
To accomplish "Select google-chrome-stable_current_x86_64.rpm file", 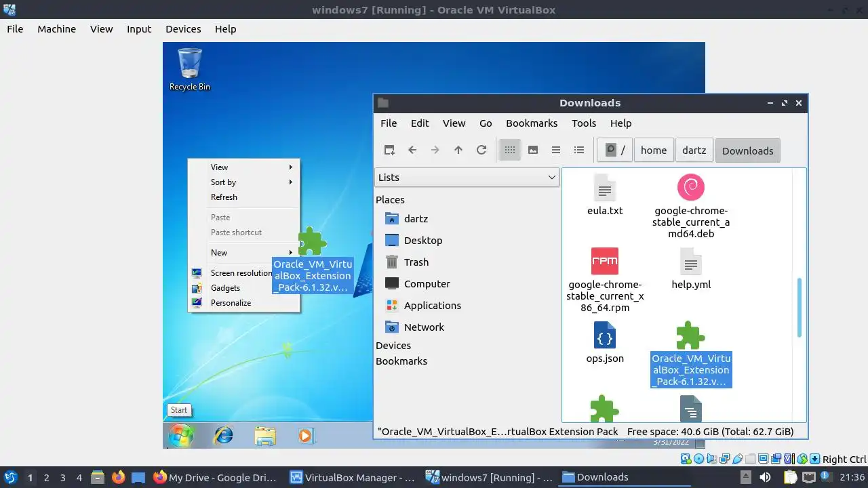I will coord(605,280).
